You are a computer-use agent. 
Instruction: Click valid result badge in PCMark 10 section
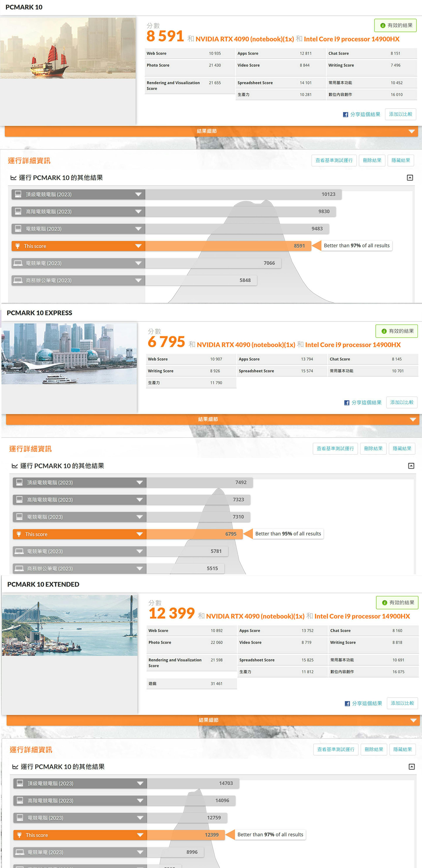click(395, 25)
